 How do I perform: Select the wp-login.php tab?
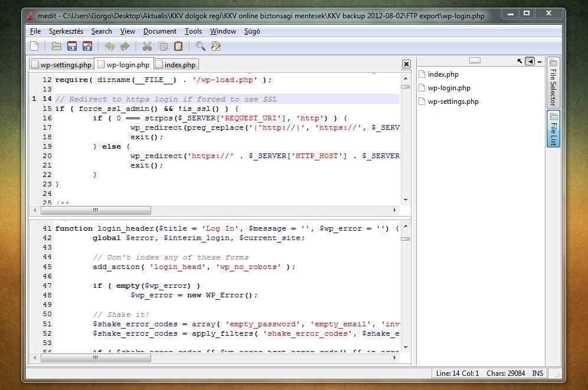[x=124, y=64]
